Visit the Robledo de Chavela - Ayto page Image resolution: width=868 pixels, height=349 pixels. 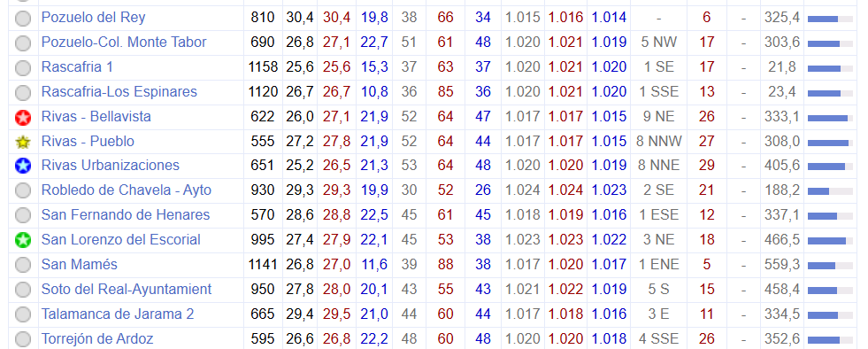(127, 190)
